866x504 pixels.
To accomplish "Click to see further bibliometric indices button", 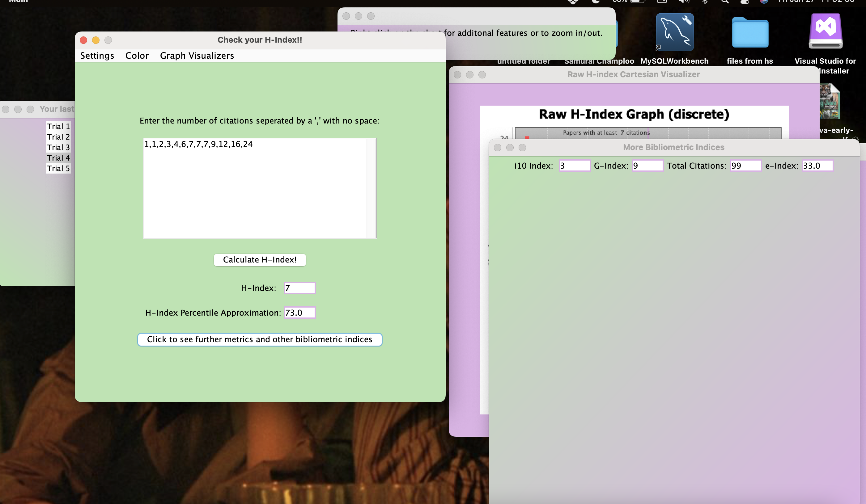I will click(x=259, y=339).
